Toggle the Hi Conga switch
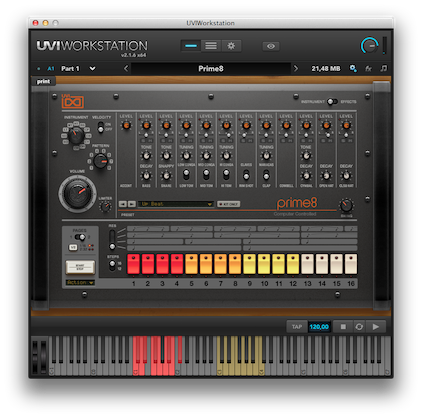Viewport: 422px width, 418px height. 226,174
